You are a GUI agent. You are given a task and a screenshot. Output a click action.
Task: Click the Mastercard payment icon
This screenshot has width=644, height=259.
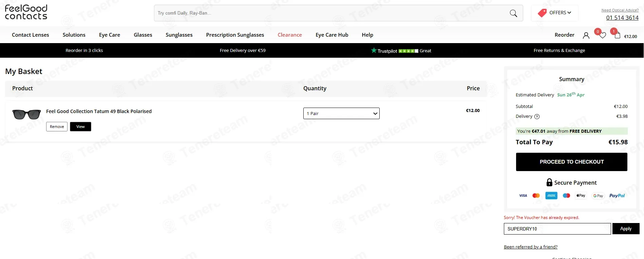coord(536,196)
